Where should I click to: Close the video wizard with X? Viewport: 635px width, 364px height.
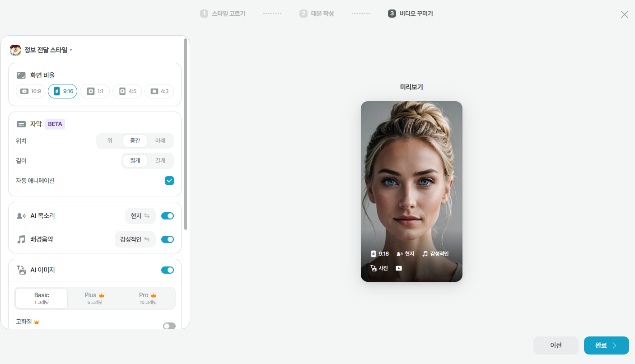(x=625, y=14)
